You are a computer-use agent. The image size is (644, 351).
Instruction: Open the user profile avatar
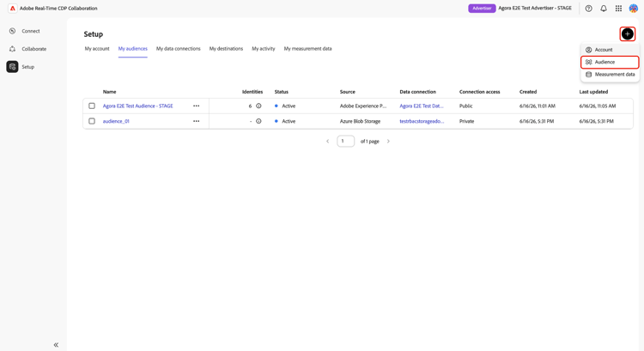pos(634,9)
